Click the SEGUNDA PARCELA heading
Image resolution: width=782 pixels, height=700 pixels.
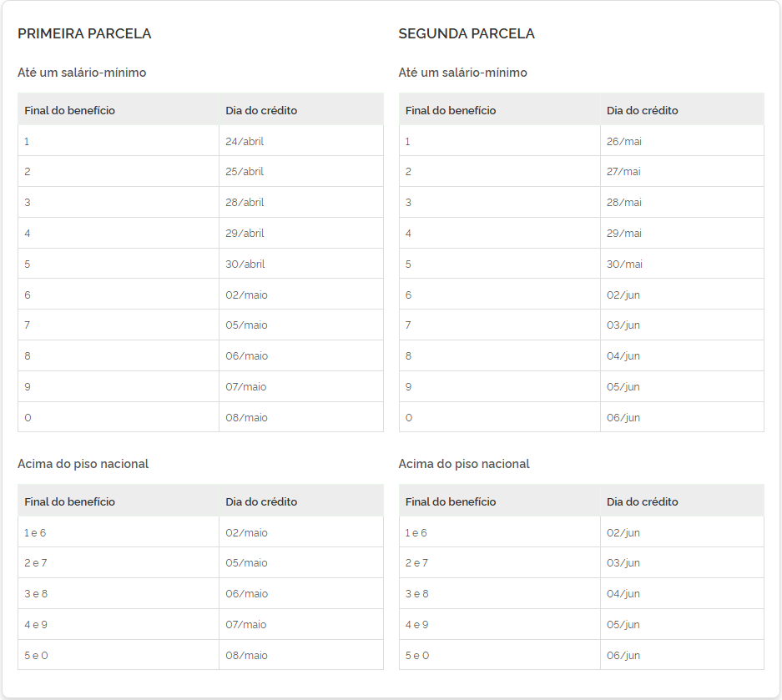(467, 34)
